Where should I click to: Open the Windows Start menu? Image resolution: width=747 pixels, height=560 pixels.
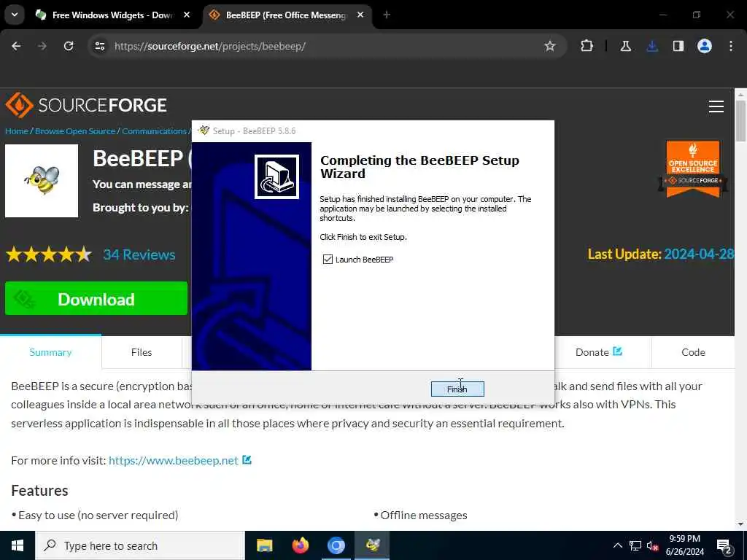18,545
